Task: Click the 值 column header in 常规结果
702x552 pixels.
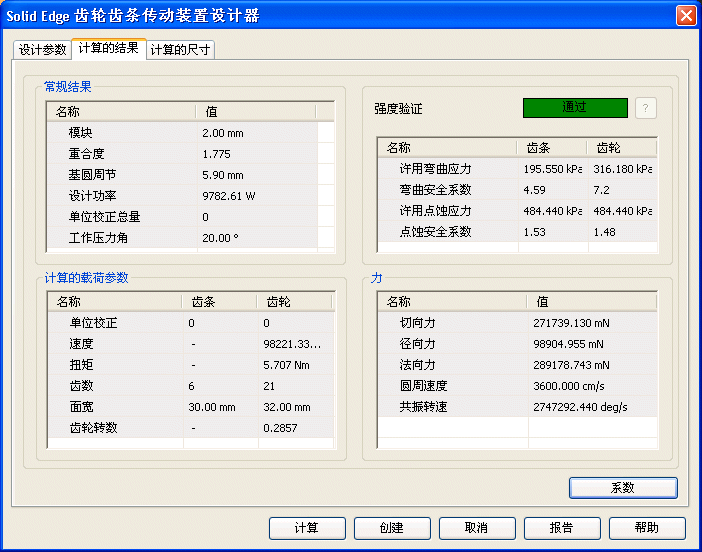Action: coord(255,112)
